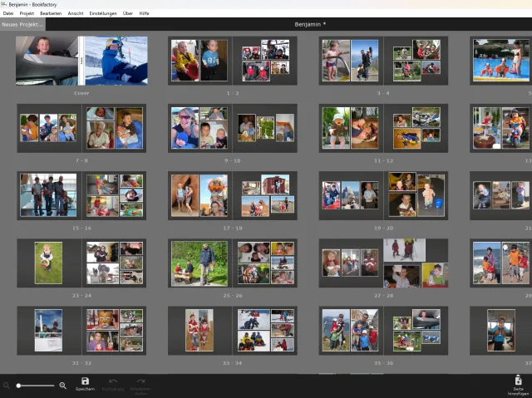This screenshot has height=398, width=532.
Task: Click the Wiederherstellen redo icon
Action: tap(141, 381)
